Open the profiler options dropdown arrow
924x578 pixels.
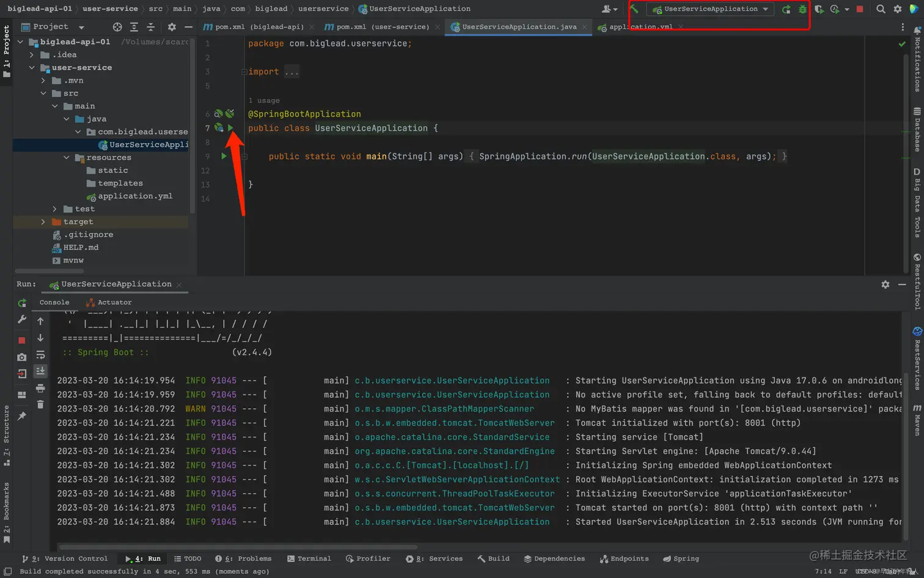click(x=847, y=9)
